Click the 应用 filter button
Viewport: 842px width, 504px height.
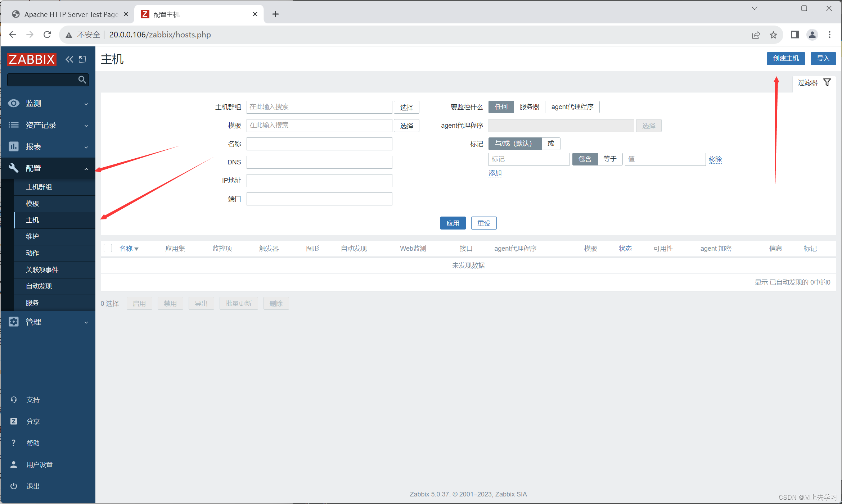click(x=453, y=223)
